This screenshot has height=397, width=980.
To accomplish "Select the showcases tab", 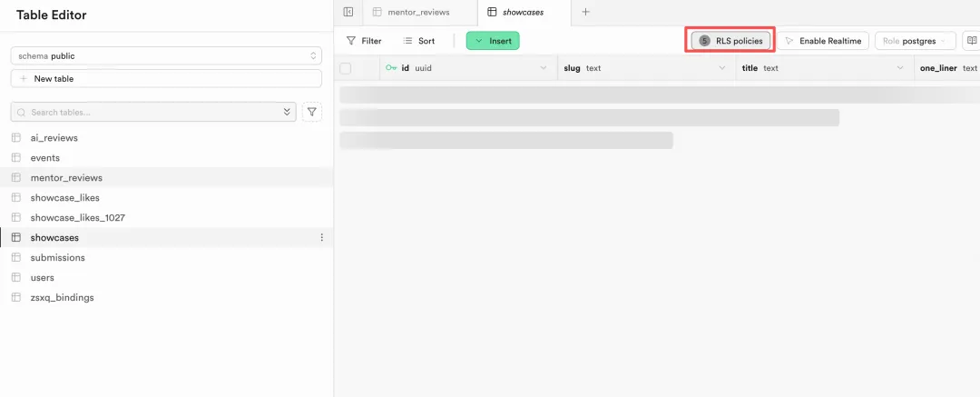I will 522,12.
